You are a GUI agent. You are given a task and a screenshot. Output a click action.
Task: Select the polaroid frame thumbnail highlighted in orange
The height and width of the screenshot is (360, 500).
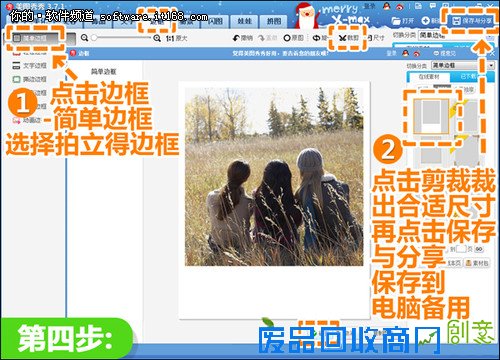point(431,117)
